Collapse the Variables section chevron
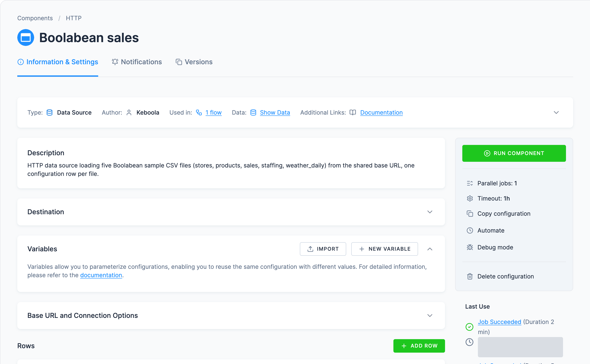Viewport: 590px width, 364px height. (430, 249)
